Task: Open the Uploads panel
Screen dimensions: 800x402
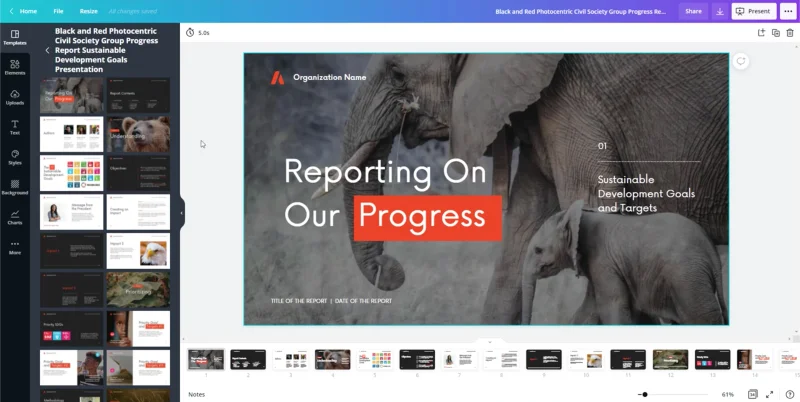Action: pos(15,97)
